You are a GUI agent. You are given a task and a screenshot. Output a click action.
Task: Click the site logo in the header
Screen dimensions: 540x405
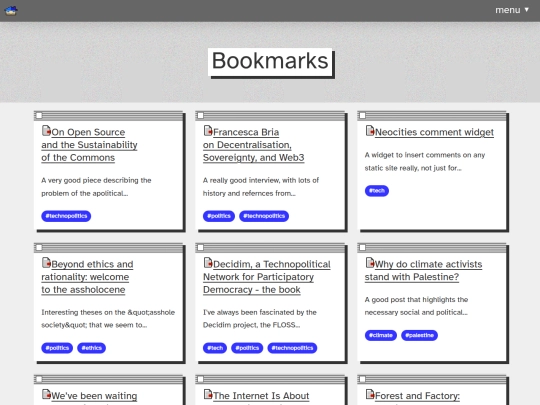coord(11,10)
